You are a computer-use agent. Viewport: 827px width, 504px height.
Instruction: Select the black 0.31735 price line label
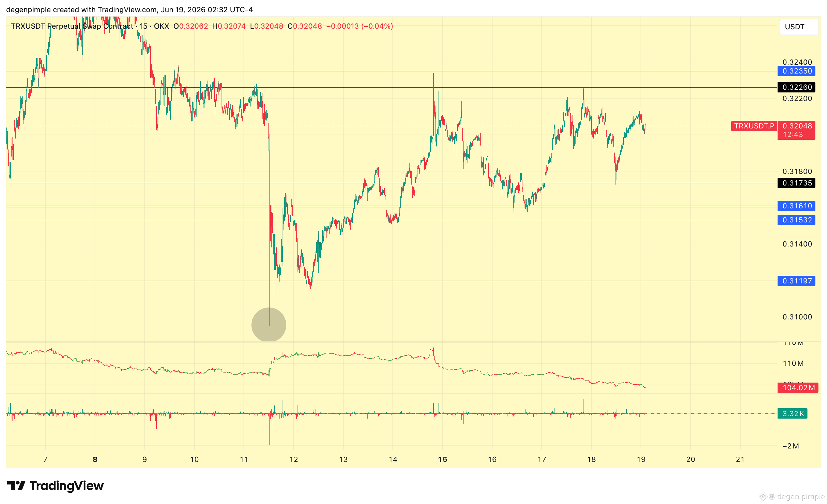(x=796, y=183)
